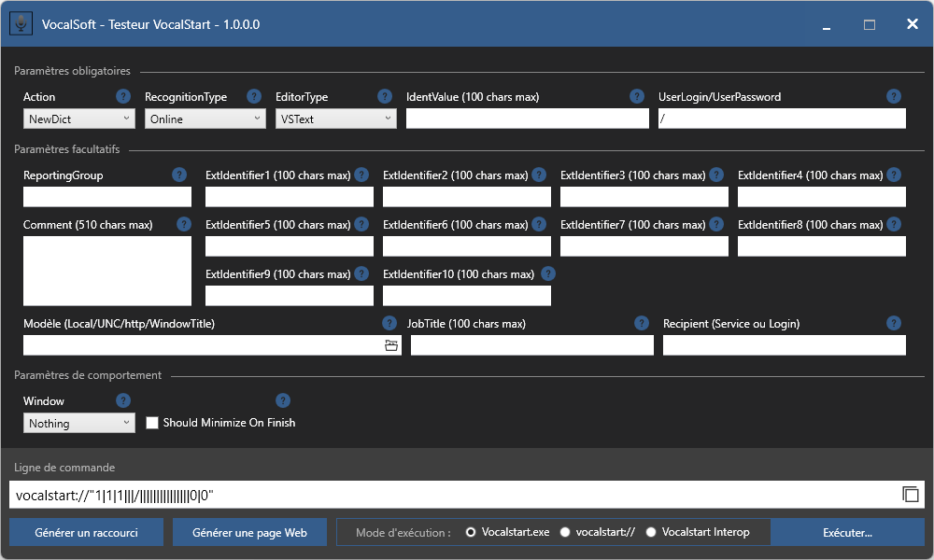Click the ReportingGroup input field
The image size is (934, 560).
[x=107, y=197]
